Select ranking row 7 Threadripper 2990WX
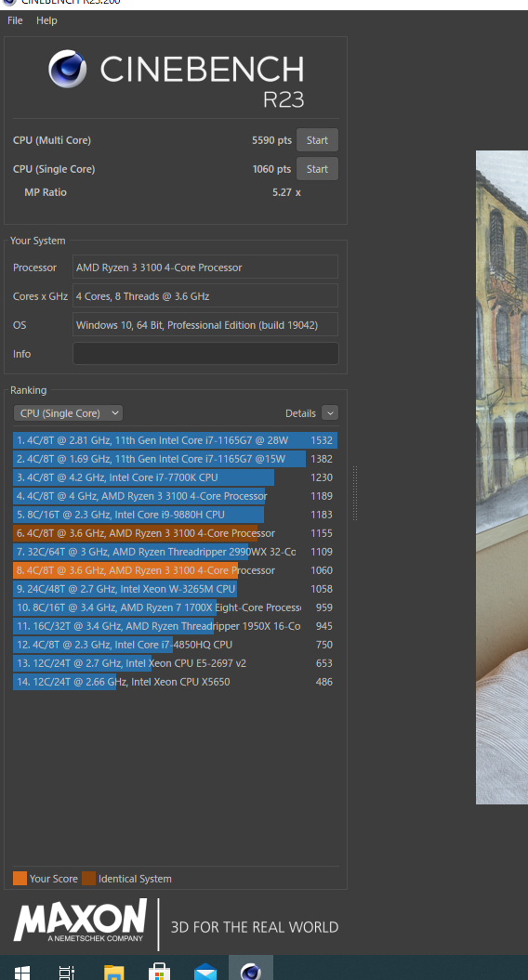The image size is (528, 980). (x=175, y=552)
